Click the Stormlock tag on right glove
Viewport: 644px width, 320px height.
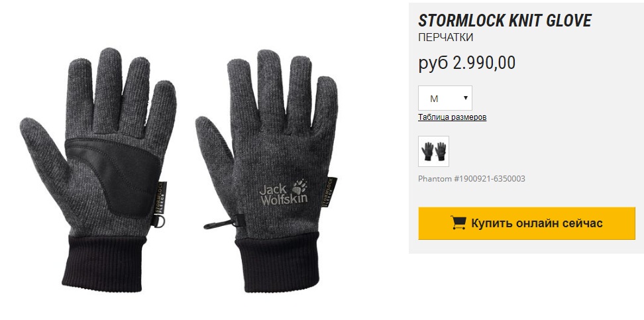pos(330,192)
